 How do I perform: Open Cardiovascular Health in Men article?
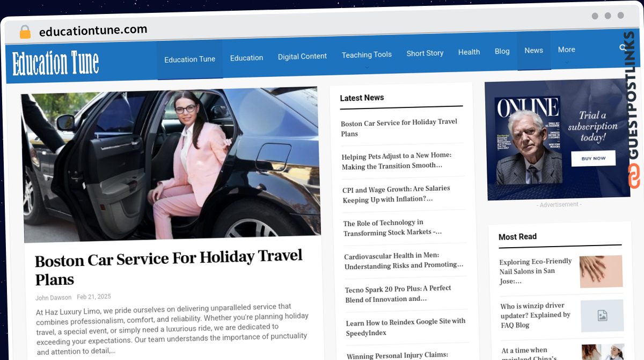point(404,261)
